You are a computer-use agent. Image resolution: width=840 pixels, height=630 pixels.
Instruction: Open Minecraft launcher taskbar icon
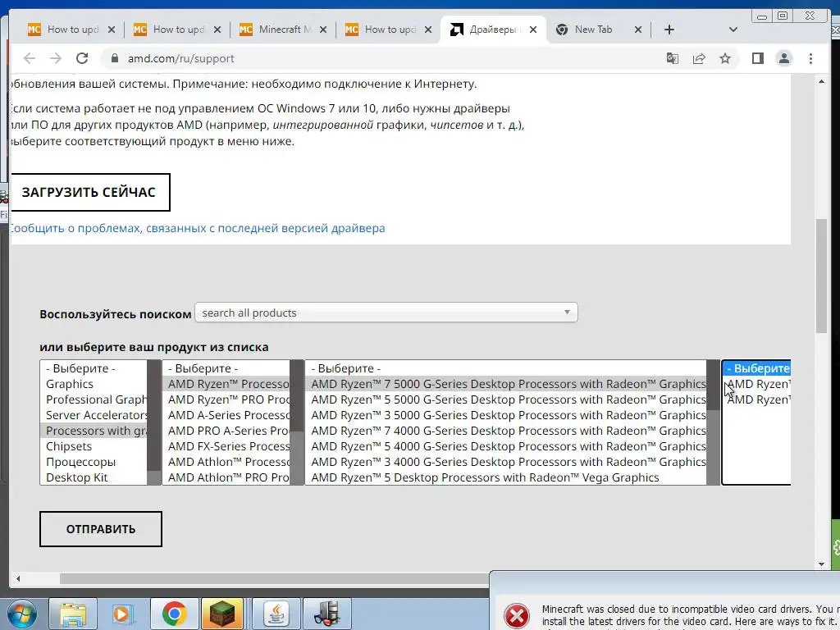point(222,614)
